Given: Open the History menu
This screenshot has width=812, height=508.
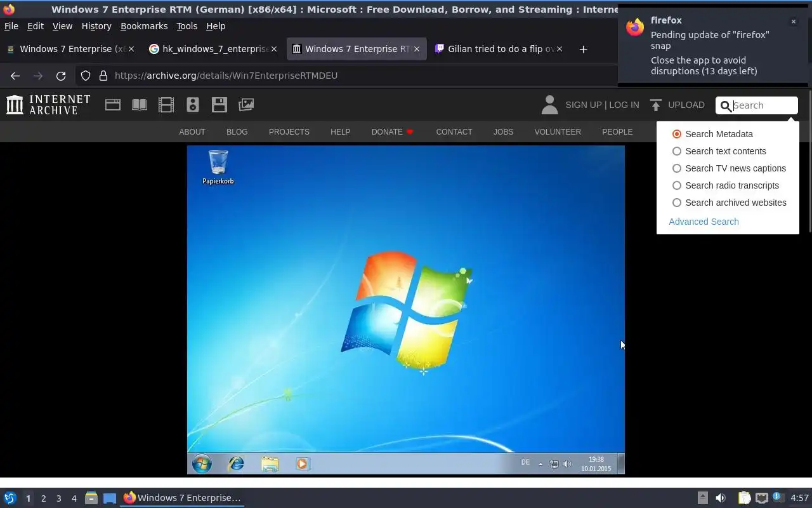Looking at the screenshot, I should [96, 26].
